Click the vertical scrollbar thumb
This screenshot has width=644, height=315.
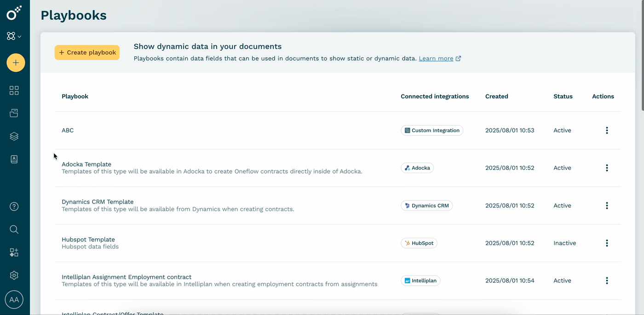(642, 55)
